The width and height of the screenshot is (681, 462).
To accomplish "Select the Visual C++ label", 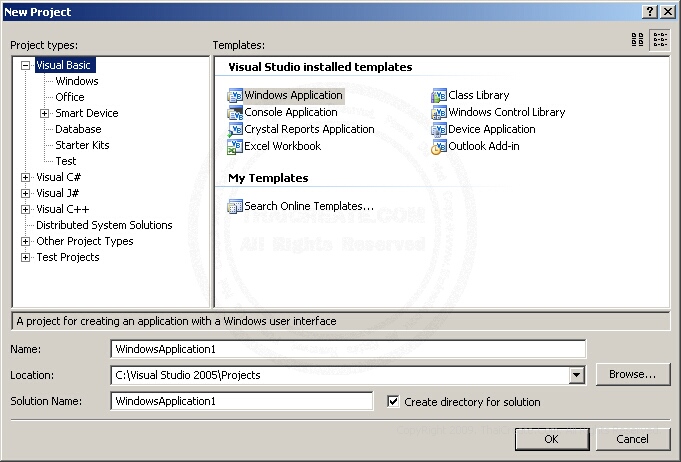I will tap(63, 209).
